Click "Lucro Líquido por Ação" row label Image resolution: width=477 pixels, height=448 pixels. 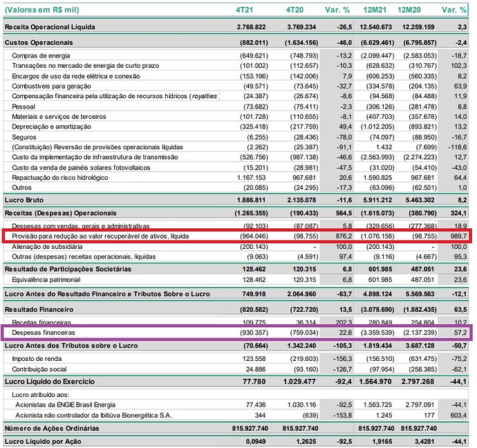click(43, 442)
